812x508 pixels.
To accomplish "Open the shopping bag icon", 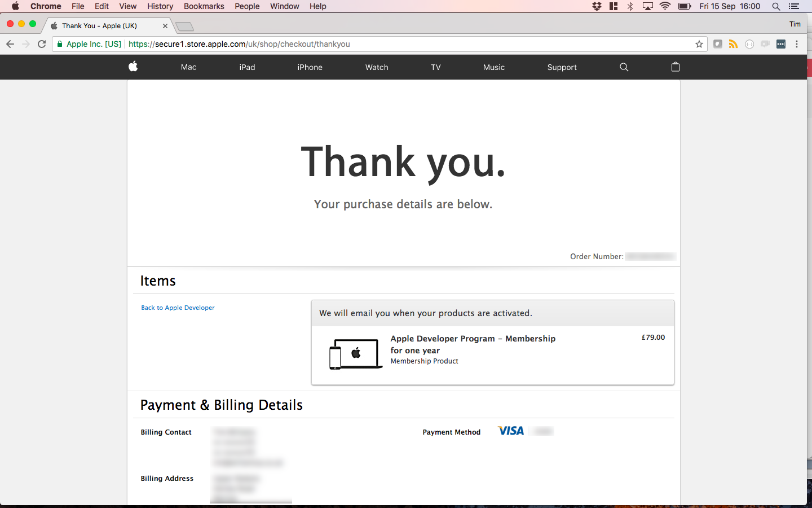I will [676, 67].
